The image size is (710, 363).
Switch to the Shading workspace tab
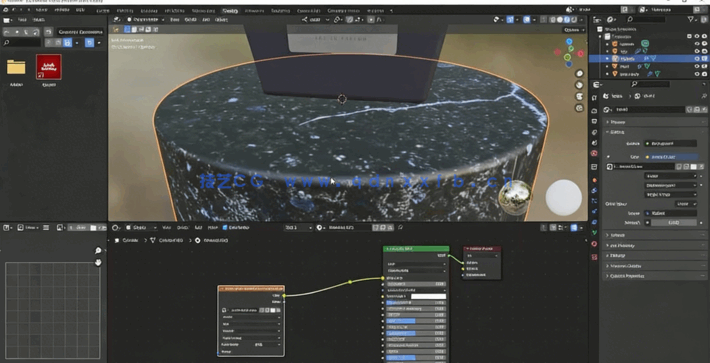(230, 10)
